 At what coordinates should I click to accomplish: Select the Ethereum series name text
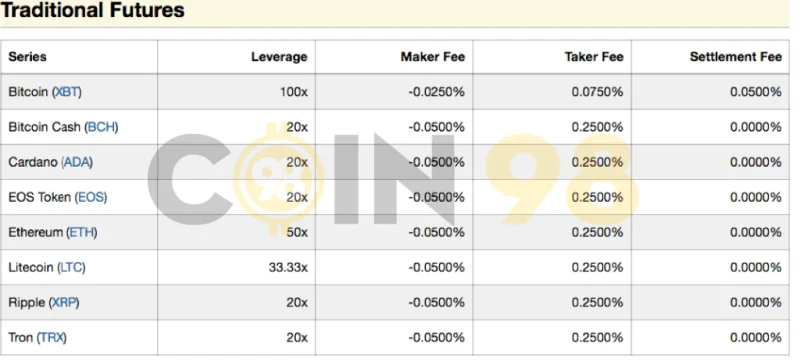click(x=35, y=233)
